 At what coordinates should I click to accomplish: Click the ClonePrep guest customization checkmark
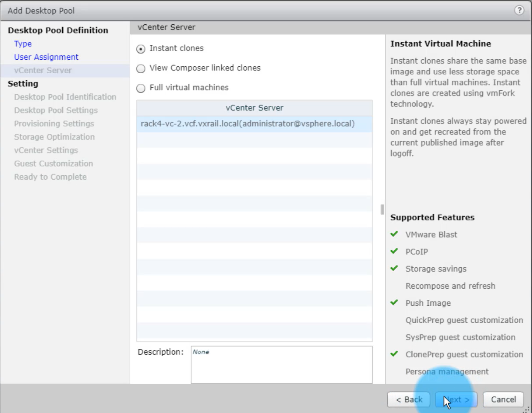click(x=394, y=354)
